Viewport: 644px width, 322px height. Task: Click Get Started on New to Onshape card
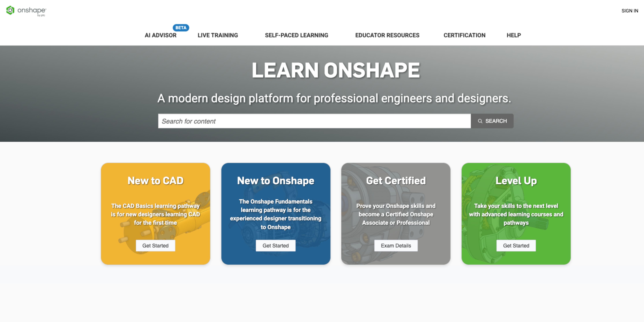click(x=276, y=246)
